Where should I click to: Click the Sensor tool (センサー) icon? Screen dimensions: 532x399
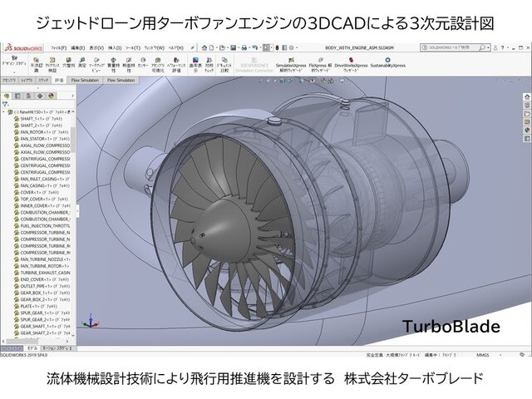pos(143,63)
